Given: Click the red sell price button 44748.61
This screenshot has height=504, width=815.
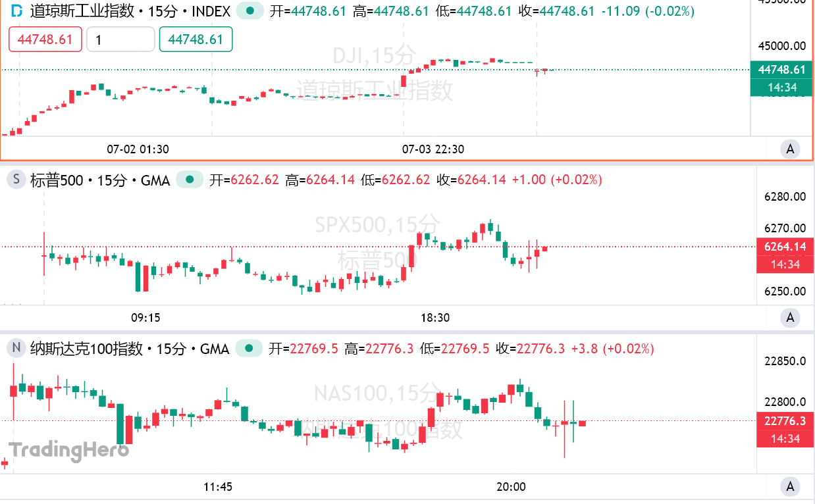Looking at the screenshot, I should coord(45,39).
